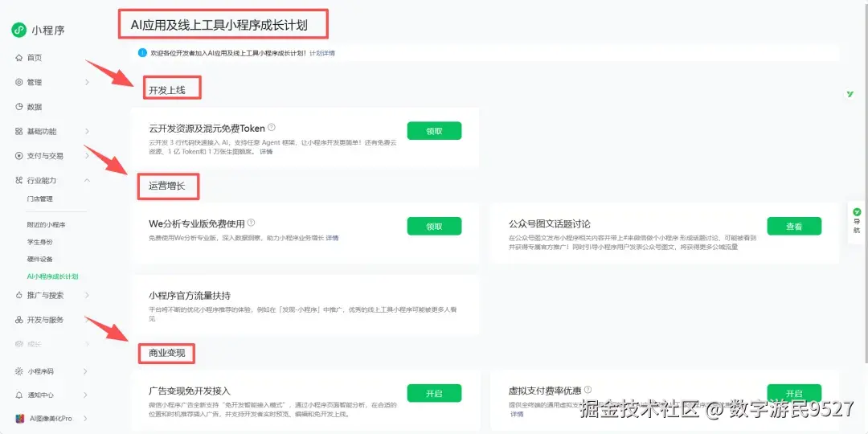Click help icon next to We分析专业版免费使用

pyautogui.click(x=251, y=223)
